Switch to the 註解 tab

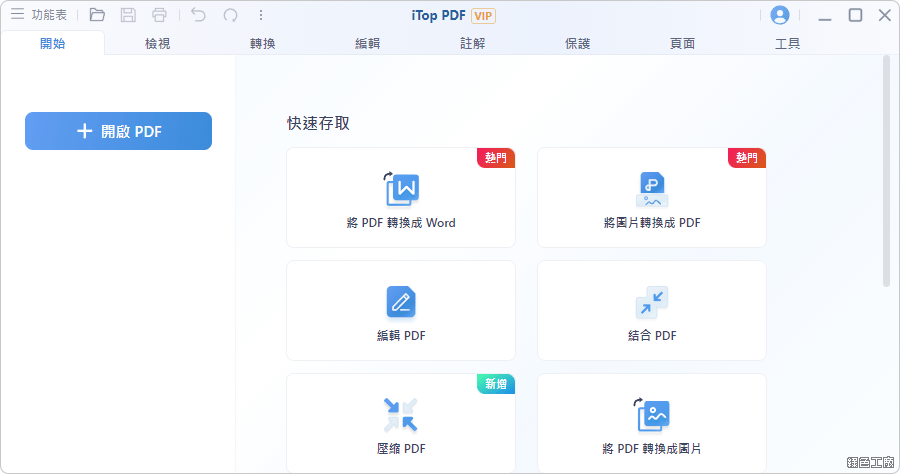(x=472, y=43)
